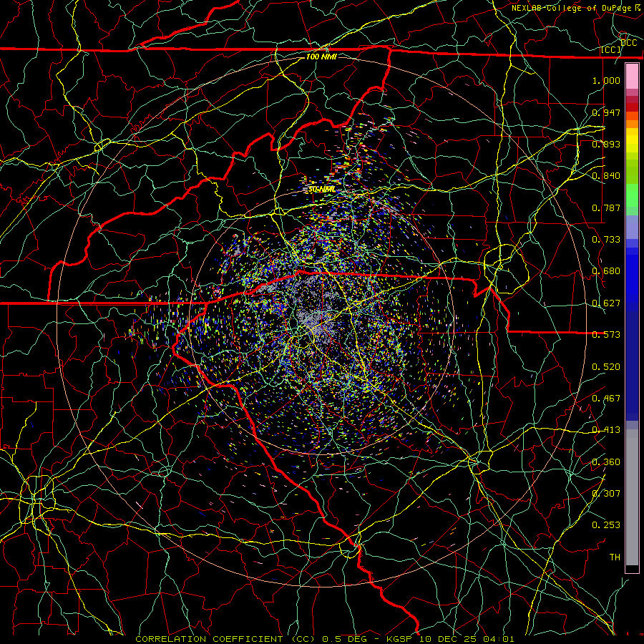Click the "04:01" timestamp in caption
The height and width of the screenshot is (644, 644).
tap(499, 639)
